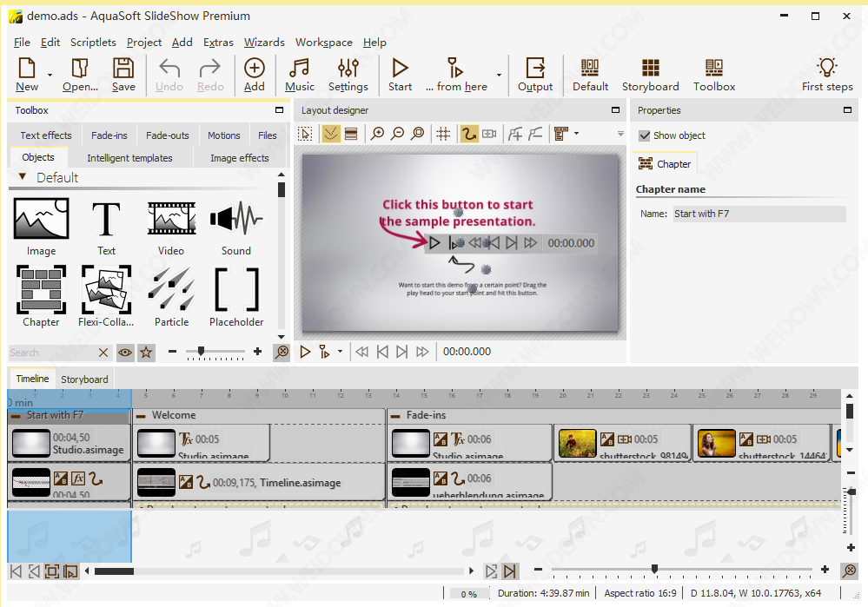Click Undo button

coord(169,75)
